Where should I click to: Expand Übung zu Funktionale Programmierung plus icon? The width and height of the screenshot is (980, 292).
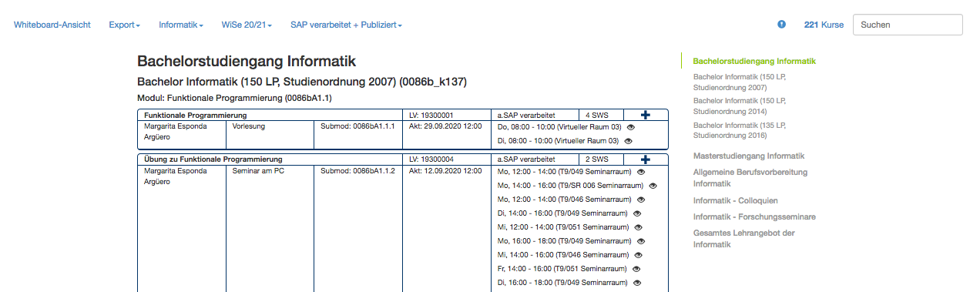(x=646, y=159)
